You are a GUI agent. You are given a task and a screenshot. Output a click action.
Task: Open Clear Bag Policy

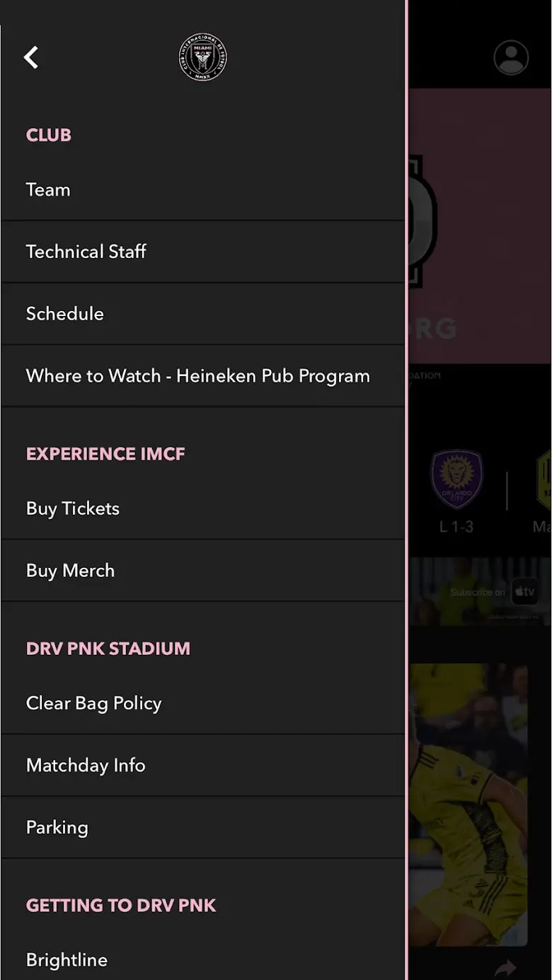coord(202,704)
